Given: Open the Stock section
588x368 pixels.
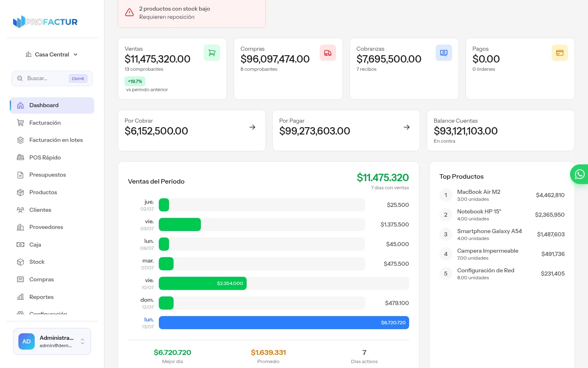Looking at the screenshot, I should tap(52, 262).
